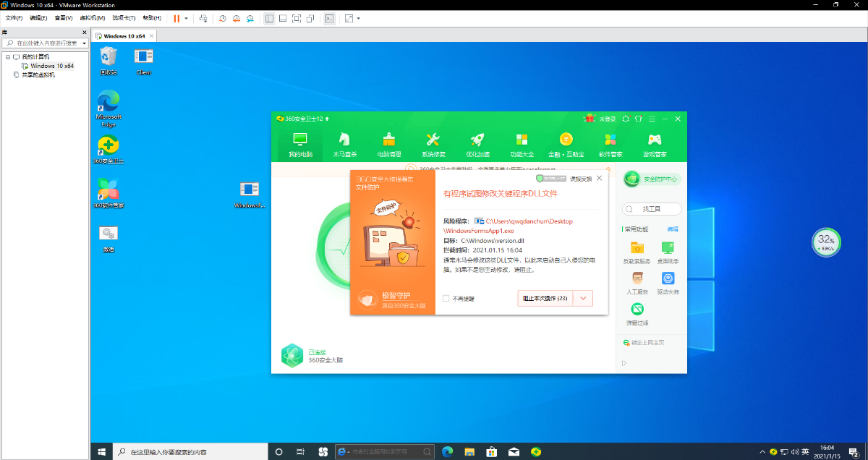This screenshot has height=460, width=868.
Task: Open VMware 查看(V) menu
Action: point(64,17)
